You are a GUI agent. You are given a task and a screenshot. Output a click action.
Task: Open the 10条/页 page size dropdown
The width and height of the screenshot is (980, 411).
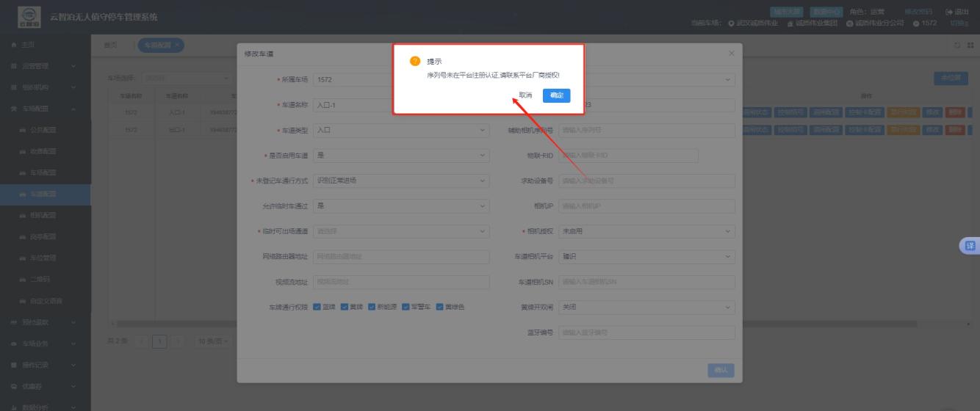(x=213, y=341)
